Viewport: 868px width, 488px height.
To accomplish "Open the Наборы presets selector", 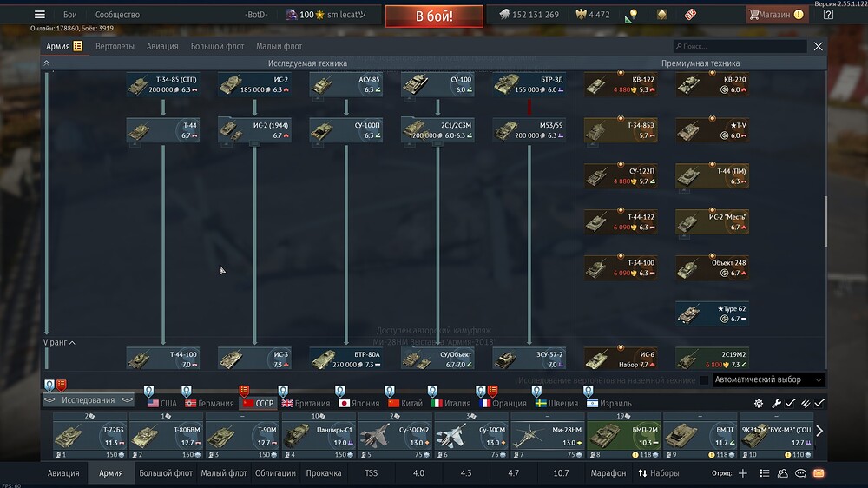I will 659,473.
